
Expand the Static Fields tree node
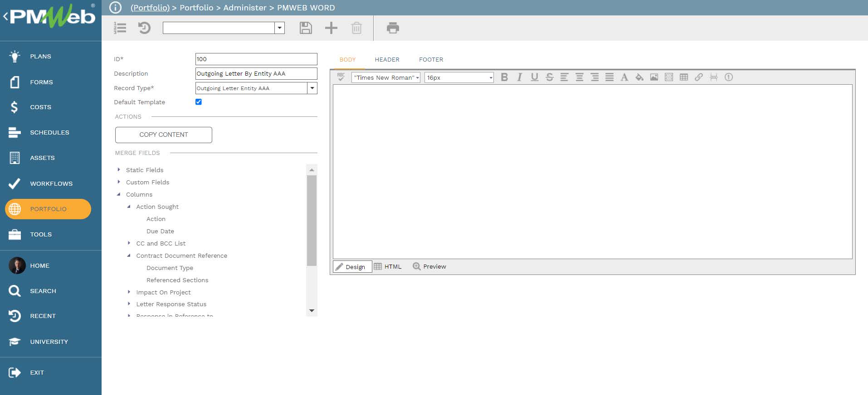click(119, 170)
